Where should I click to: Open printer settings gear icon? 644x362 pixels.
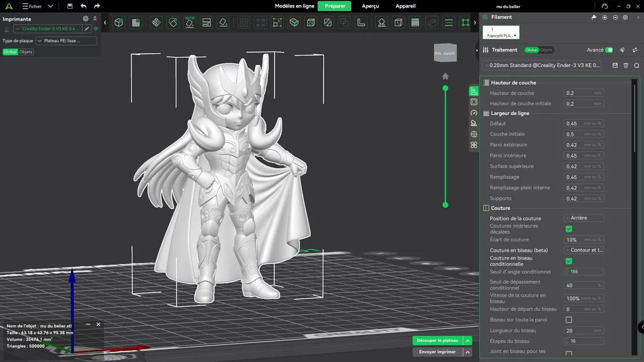click(x=85, y=19)
